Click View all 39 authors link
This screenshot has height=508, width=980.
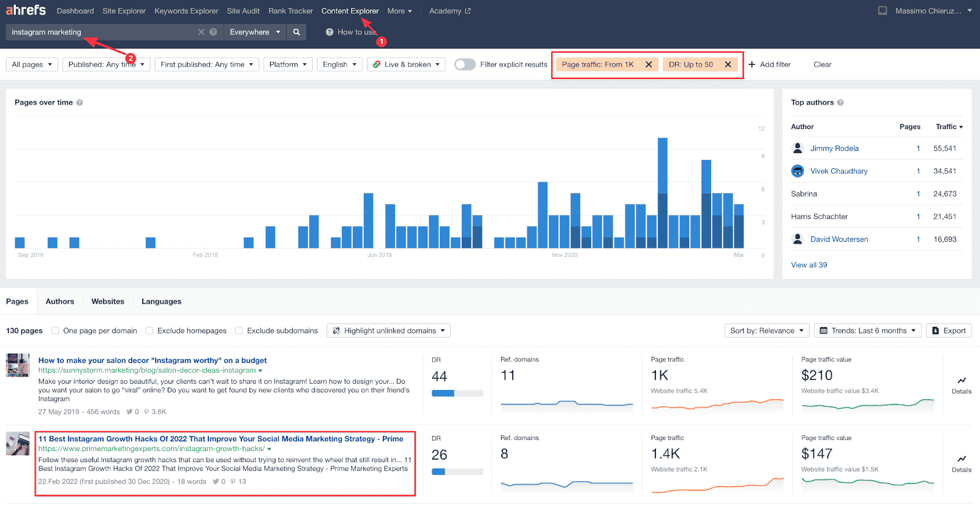(809, 265)
